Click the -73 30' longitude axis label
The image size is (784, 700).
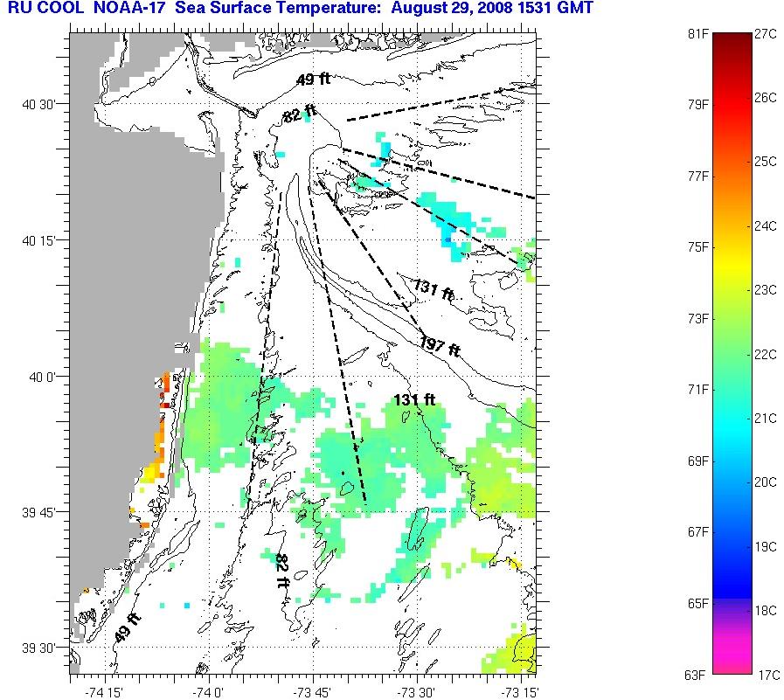[416, 692]
